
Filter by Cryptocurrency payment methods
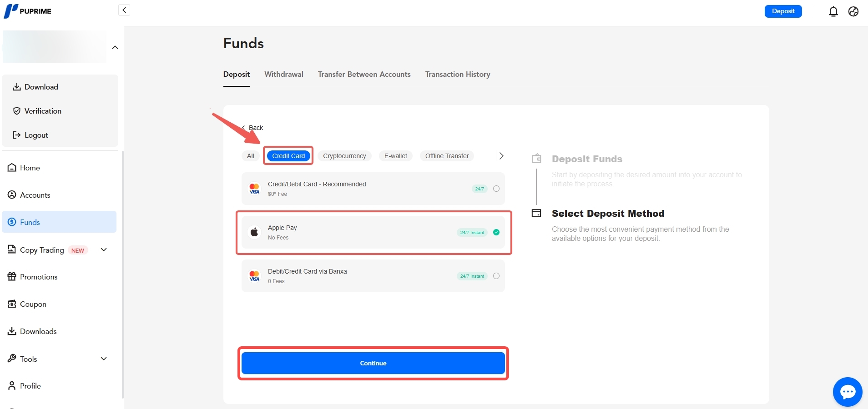pyautogui.click(x=344, y=156)
